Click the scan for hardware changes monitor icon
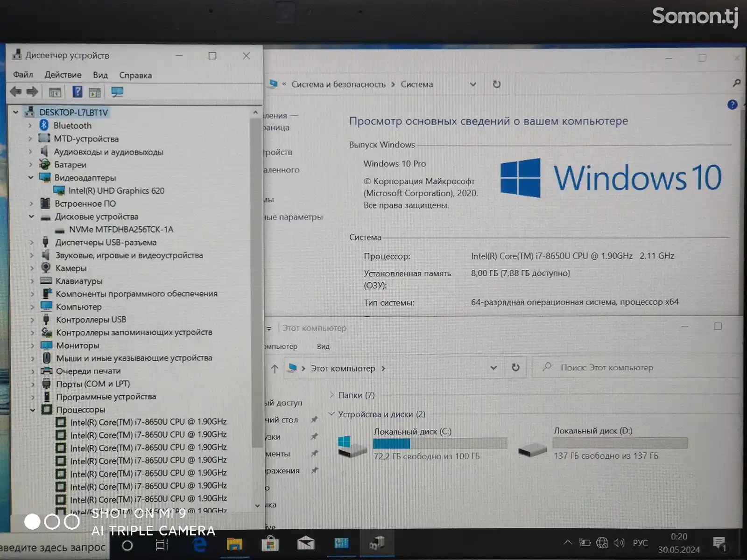Image resolution: width=747 pixels, height=560 pixels. click(117, 92)
